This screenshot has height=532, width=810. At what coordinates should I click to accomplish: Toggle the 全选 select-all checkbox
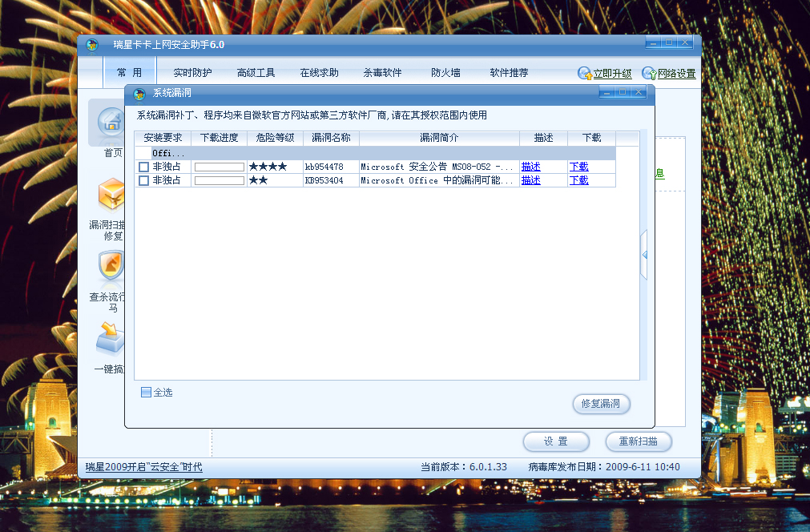tap(146, 392)
